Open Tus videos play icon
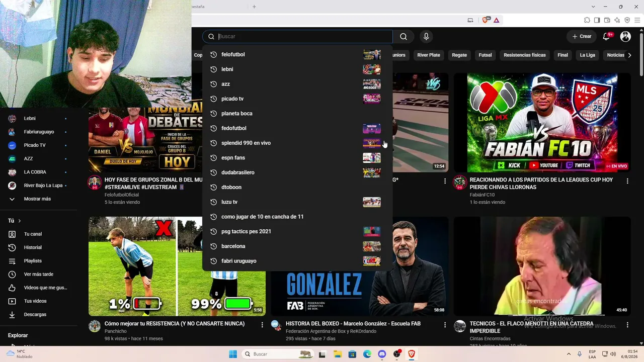 tap(12, 301)
